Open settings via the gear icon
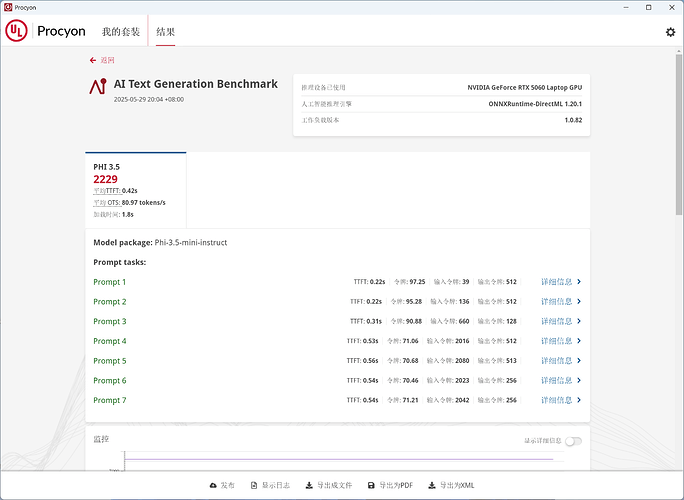Image resolution: width=684 pixels, height=500 pixels. [670, 32]
